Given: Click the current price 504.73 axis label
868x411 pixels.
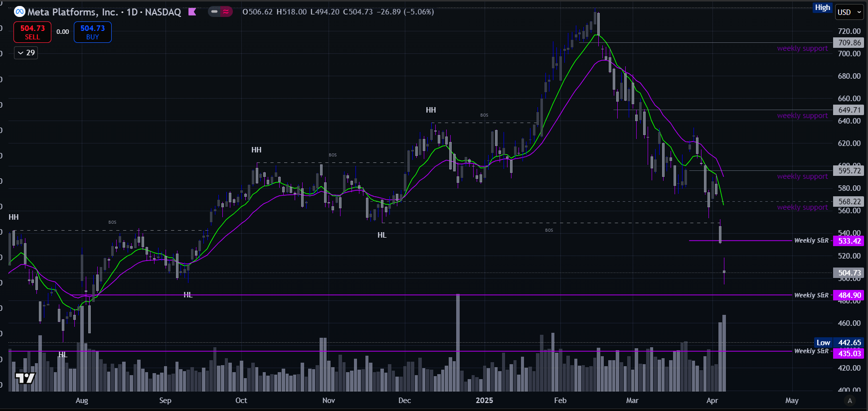Looking at the screenshot, I should pyautogui.click(x=849, y=273).
